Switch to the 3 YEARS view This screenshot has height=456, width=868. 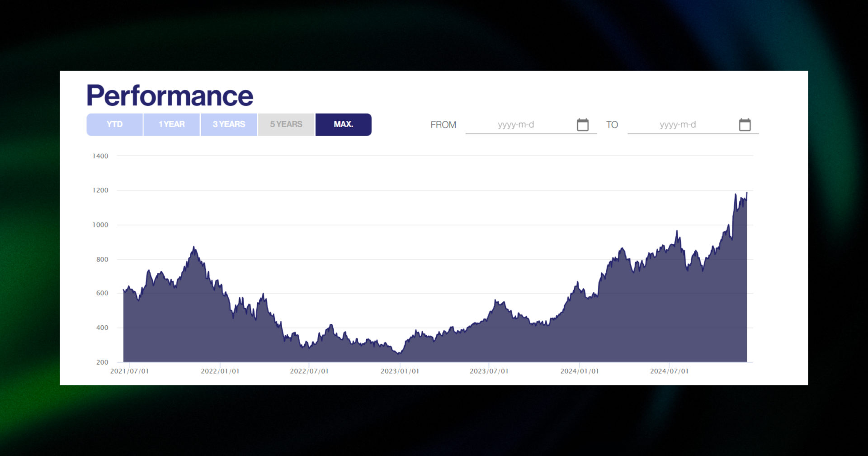228,124
